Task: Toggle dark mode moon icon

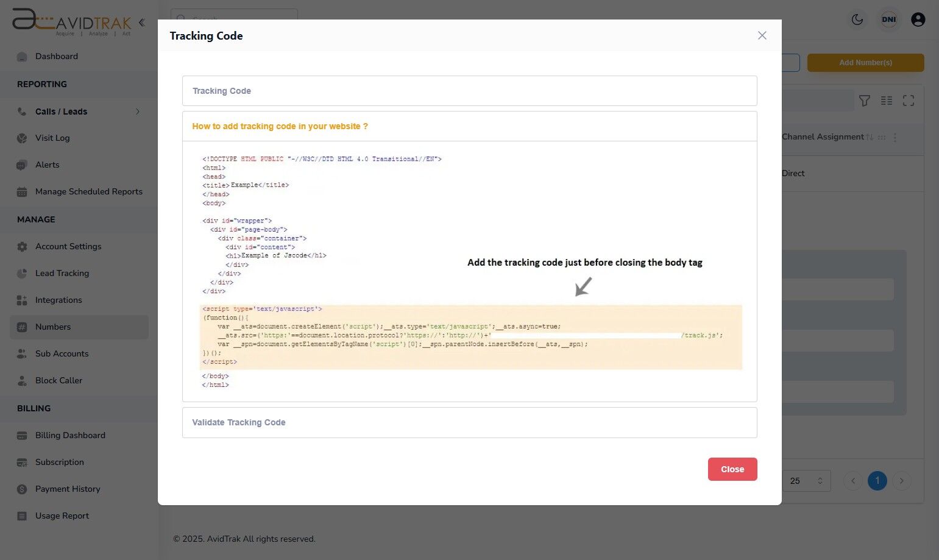Action: [x=857, y=19]
